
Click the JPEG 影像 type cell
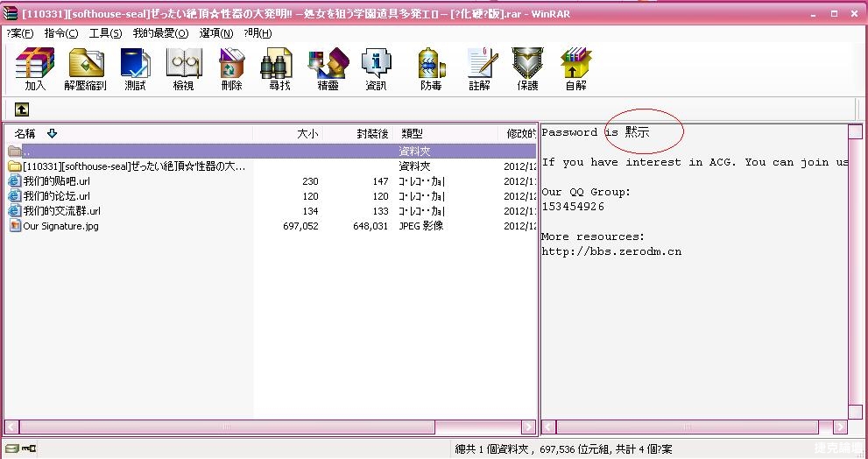click(x=420, y=226)
